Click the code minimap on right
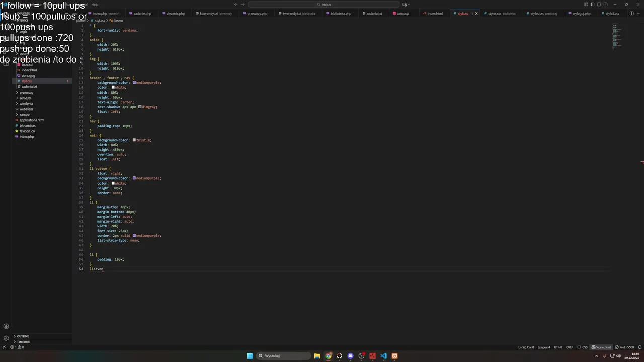The width and height of the screenshot is (644, 362). pyautogui.click(x=617, y=36)
